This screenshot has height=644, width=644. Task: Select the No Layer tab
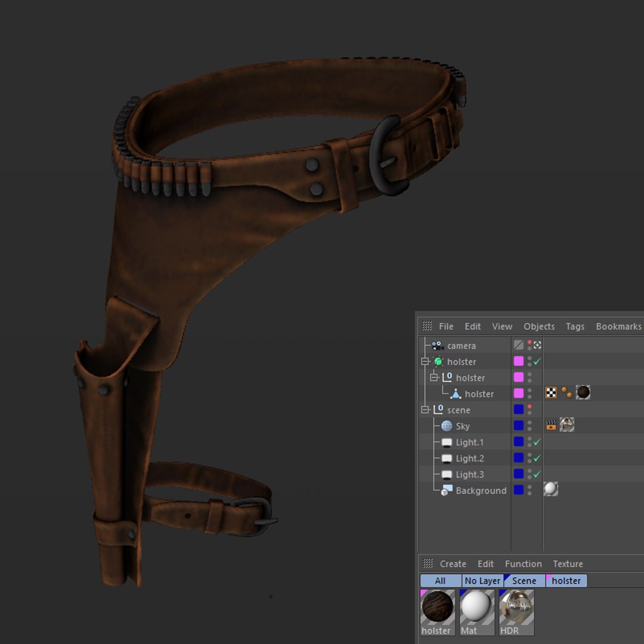(482, 580)
